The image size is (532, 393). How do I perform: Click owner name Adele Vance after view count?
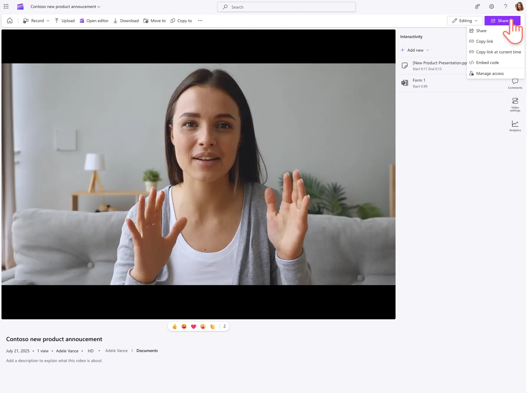(67, 351)
